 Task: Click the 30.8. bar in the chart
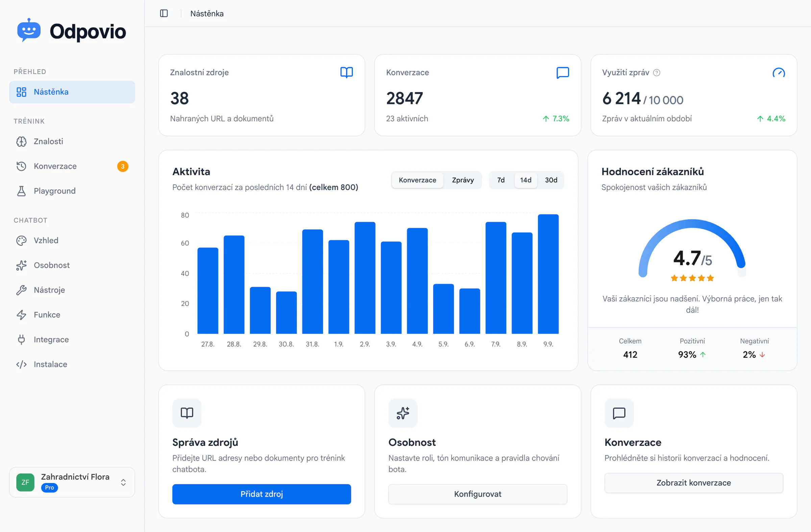pyautogui.click(x=286, y=313)
